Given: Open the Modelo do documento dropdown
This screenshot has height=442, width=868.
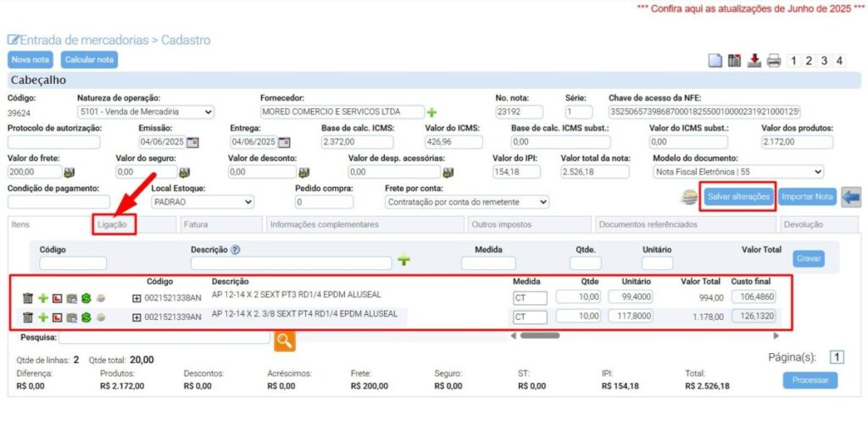Looking at the screenshot, I should (x=737, y=172).
